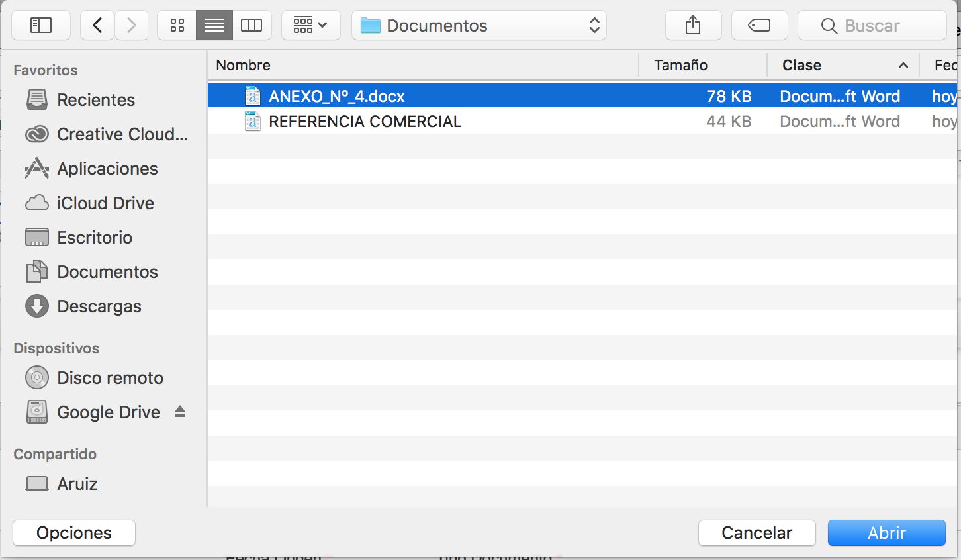Click the Google Drive disk icon
Viewport: 961px width, 560px height.
(37, 412)
